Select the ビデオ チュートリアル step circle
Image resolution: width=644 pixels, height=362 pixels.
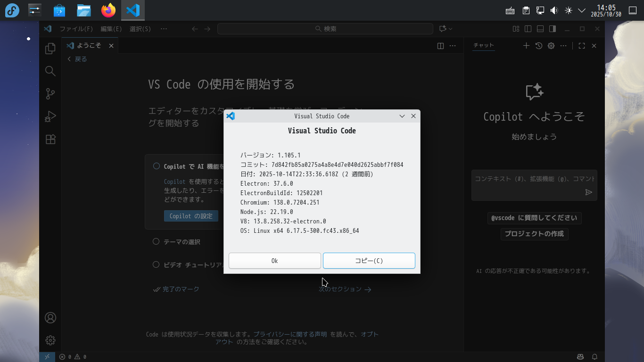[156, 264]
